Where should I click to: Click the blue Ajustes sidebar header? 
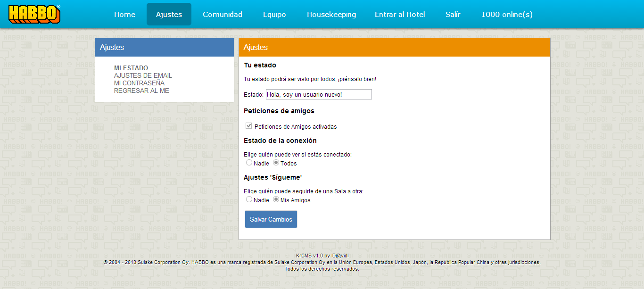165,47
